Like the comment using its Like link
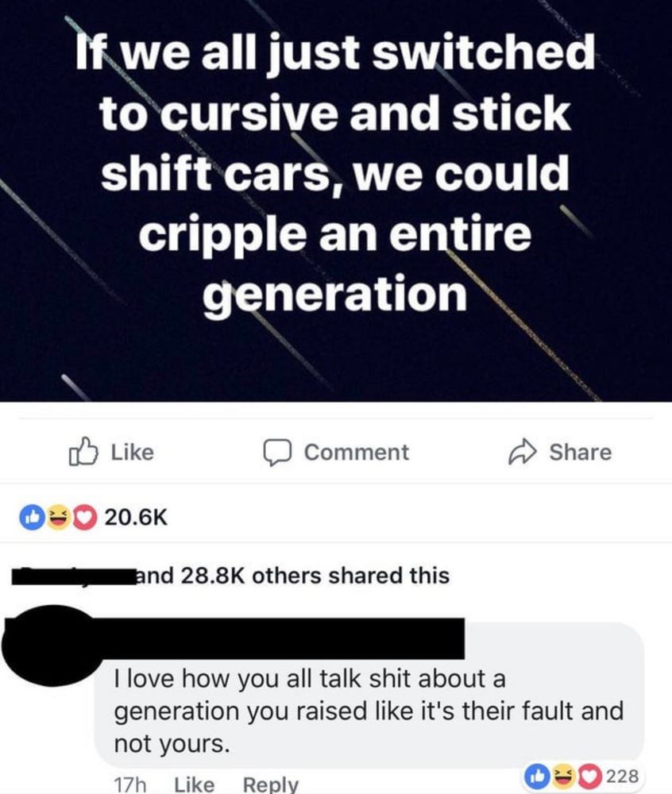This screenshot has height=794, width=672. [x=194, y=784]
